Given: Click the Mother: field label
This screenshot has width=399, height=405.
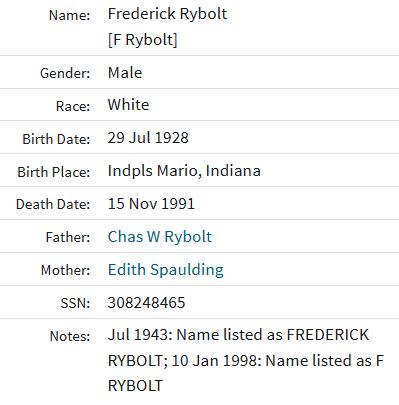Looking at the screenshot, I should [x=65, y=270].
